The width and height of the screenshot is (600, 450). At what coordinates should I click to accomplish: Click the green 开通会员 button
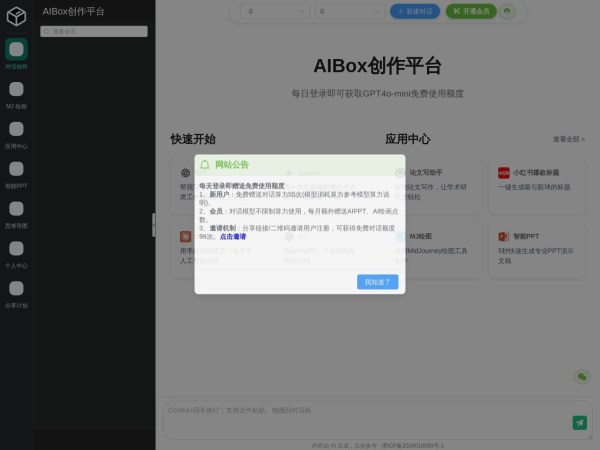coord(469,11)
